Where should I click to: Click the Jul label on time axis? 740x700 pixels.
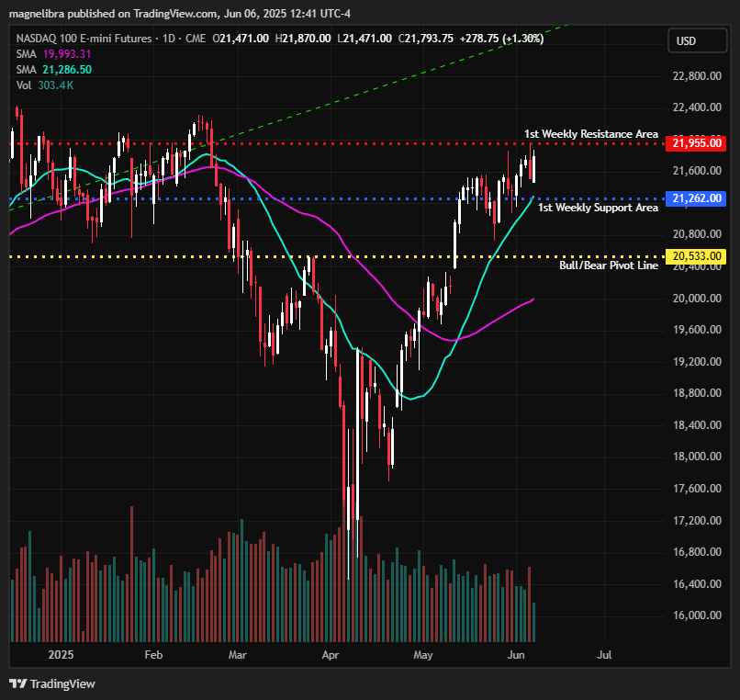pyautogui.click(x=604, y=655)
